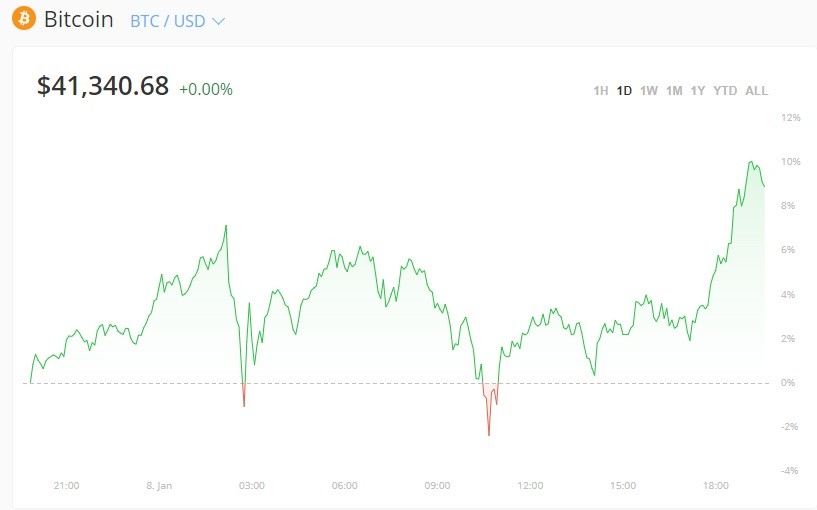Expand the currency pair chevron arrow
The image size is (817, 510).
click(218, 21)
